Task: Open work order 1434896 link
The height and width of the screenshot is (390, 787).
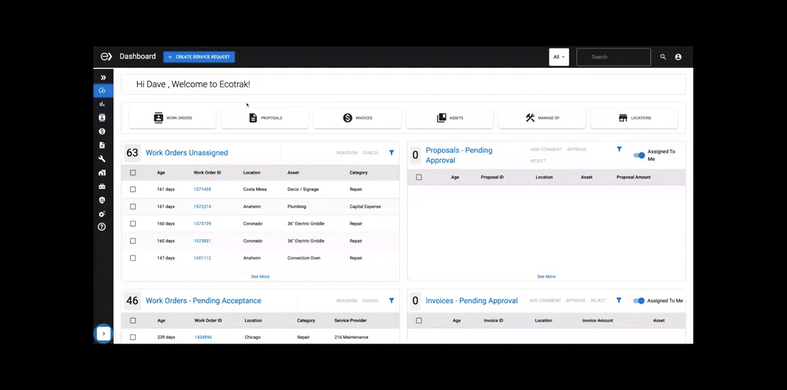Action: pyautogui.click(x=203, y=337)
